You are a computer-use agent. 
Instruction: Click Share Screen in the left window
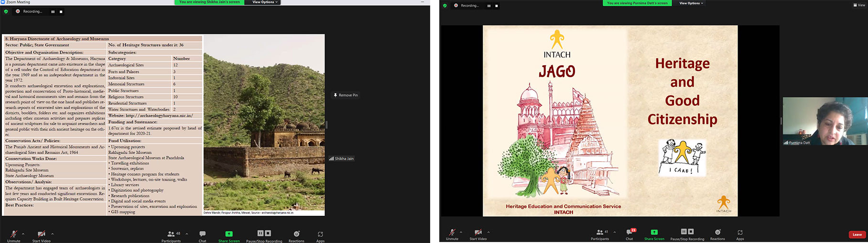click(x=229, y=236)
